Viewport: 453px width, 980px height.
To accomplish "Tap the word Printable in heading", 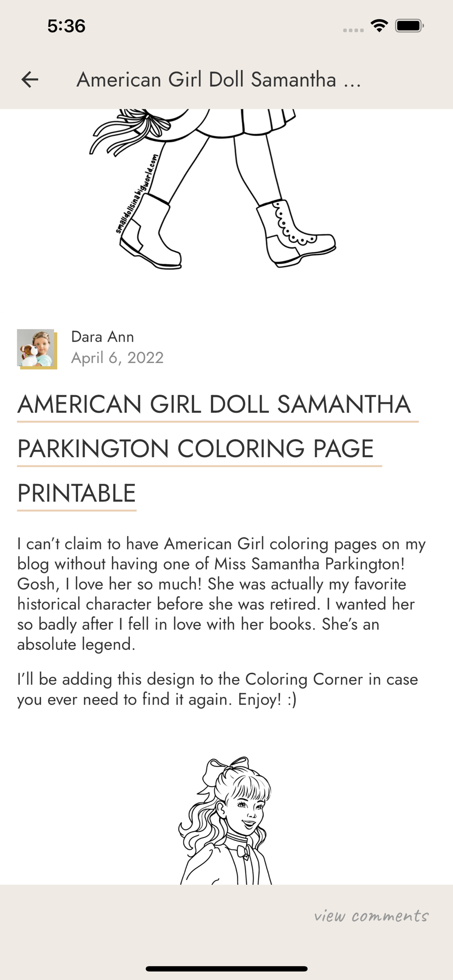I will tap(76, 493).
